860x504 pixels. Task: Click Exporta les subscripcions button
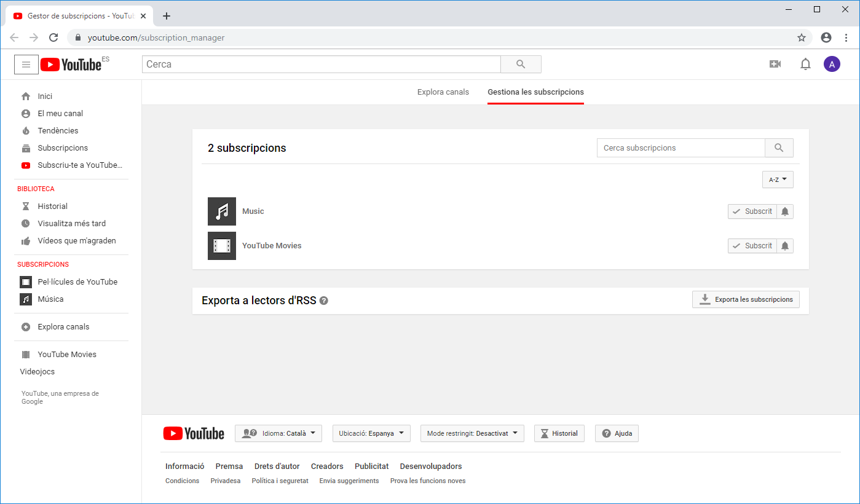click(x=746, y=299)
